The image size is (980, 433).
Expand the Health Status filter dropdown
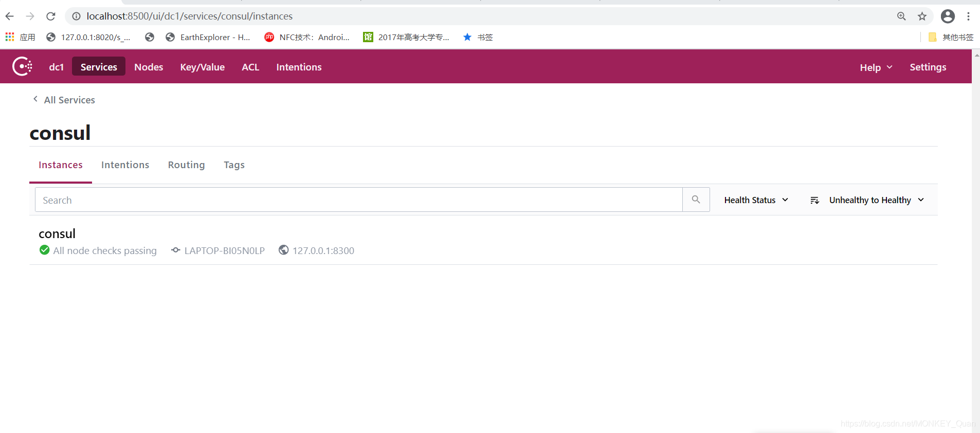tap(756, 200)
